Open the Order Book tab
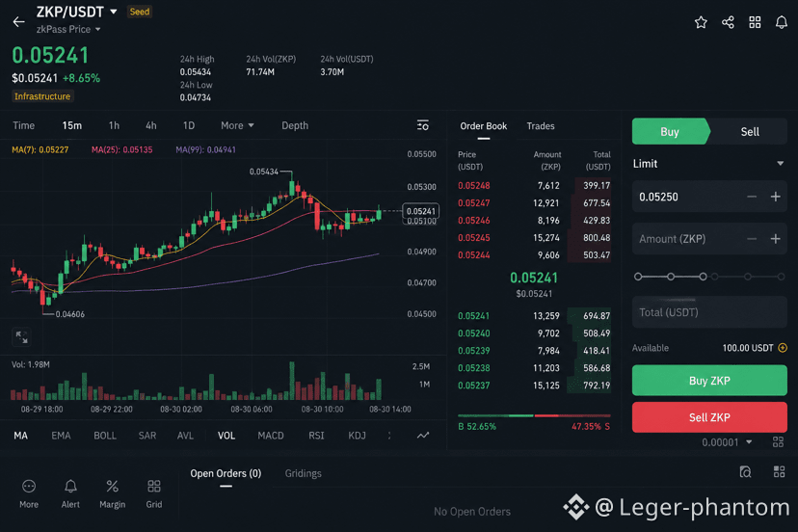This screenshot has width=798, height=532. click(x=484, y=125)
